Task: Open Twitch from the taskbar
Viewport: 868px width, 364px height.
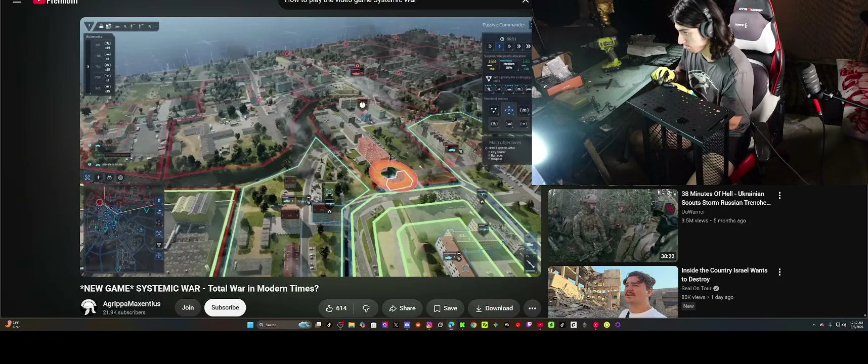Action: pyautogui.click(x=529, y=325)
